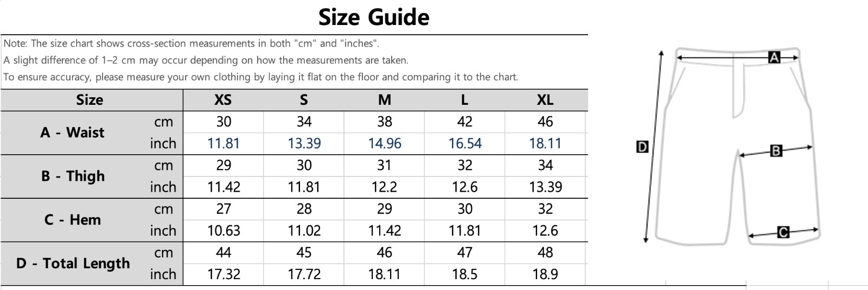Screen dimensions: 868x290
Task: Click the A - Waist row label
Action: click(72, 133)
